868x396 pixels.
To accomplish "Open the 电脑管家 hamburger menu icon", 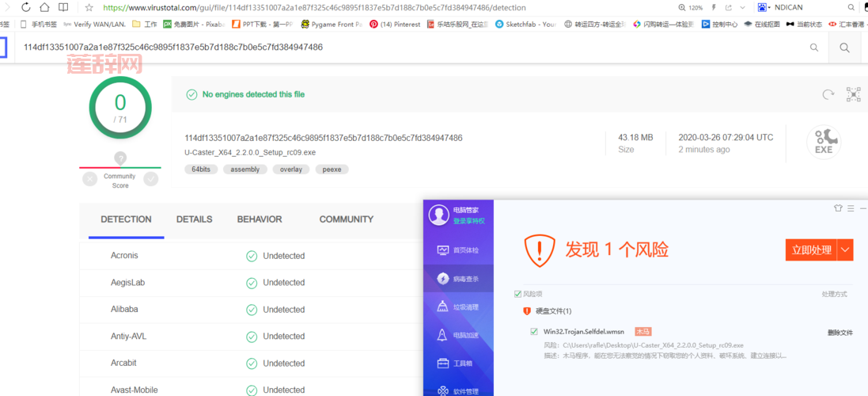I will tap(851, 208).
